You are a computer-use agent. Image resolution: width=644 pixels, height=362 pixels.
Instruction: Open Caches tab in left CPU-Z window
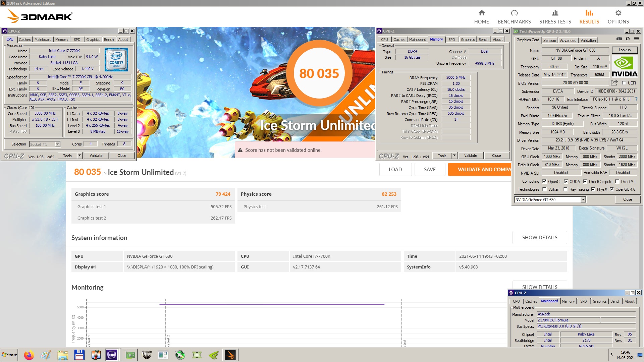coord(25,40)
